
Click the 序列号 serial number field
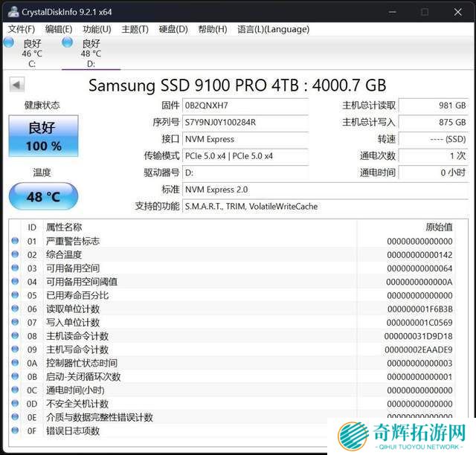[x=245, y=122]
